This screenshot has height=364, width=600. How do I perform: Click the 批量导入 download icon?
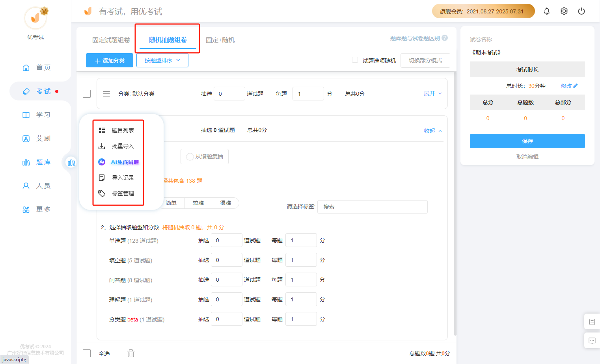pos(102,146)
